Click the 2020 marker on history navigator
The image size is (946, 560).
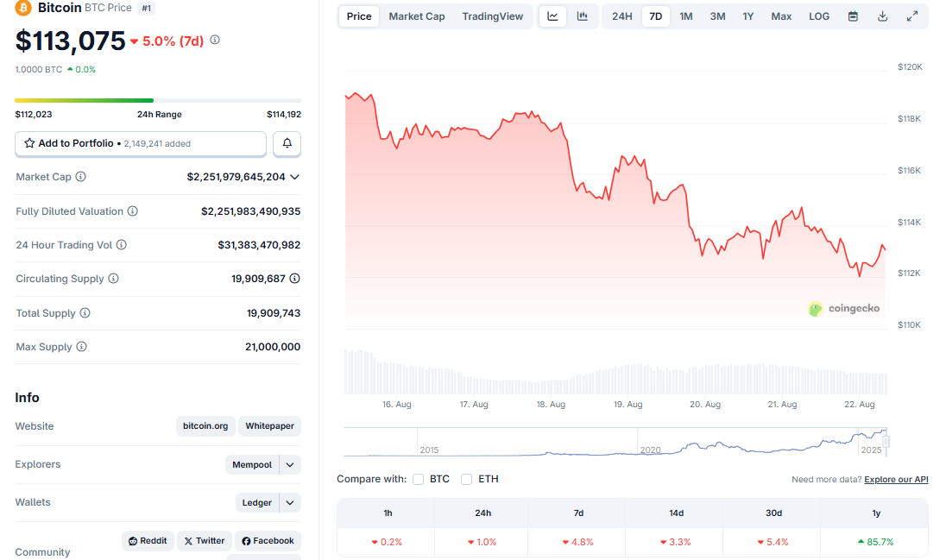[651, 450]
